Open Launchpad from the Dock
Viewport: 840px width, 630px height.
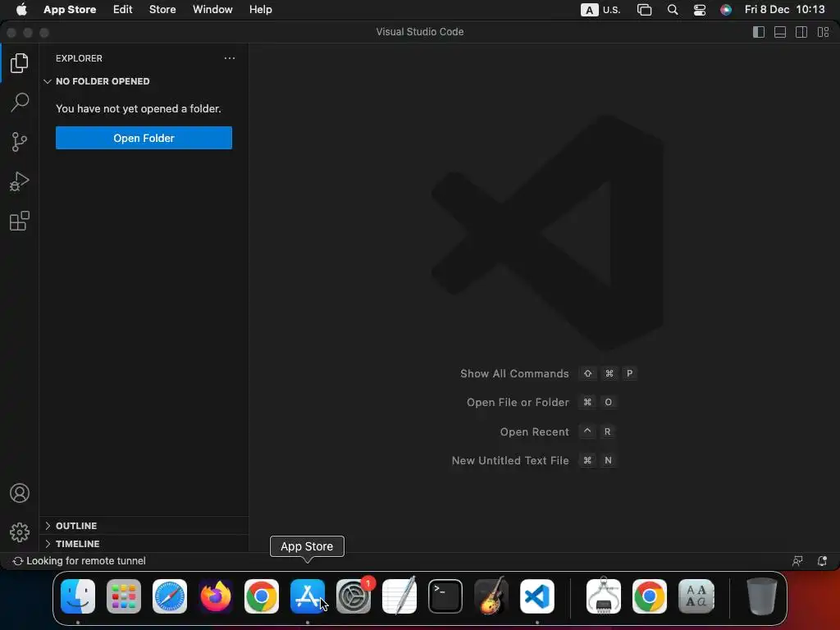point(124,596)
